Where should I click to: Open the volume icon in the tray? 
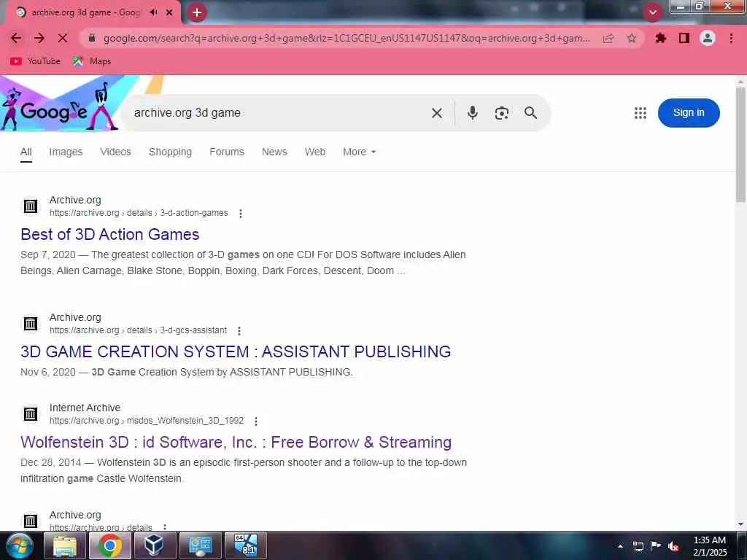pyautogui.click(x=673, y=546)
